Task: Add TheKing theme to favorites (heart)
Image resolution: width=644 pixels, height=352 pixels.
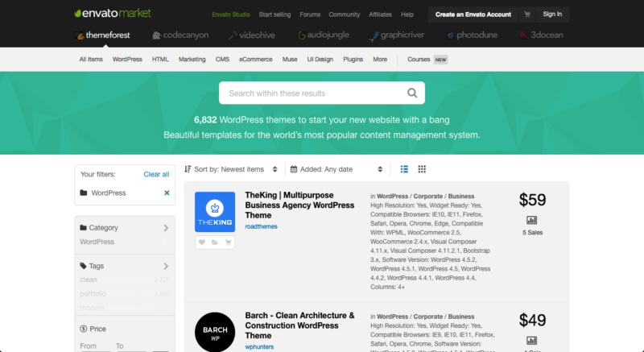Action: (x=202, y=242)
